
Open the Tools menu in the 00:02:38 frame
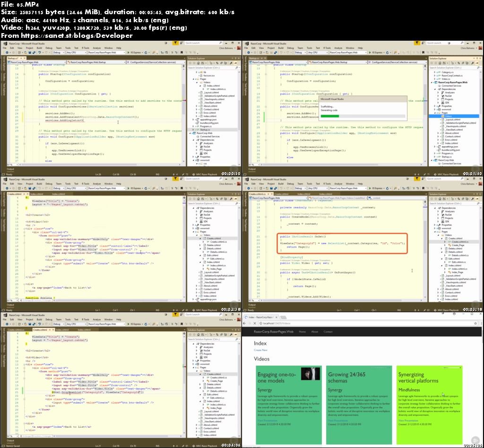pyautogui.click(x=68, y=184)
